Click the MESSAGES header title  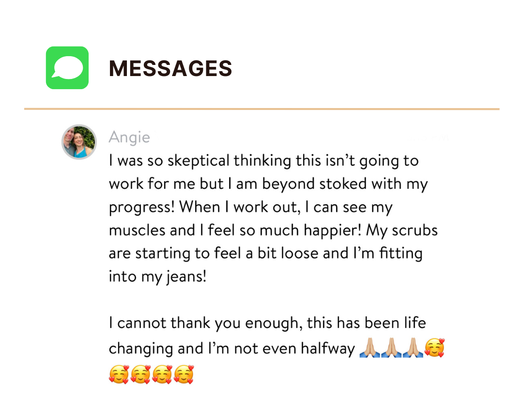tap(170, 68)
